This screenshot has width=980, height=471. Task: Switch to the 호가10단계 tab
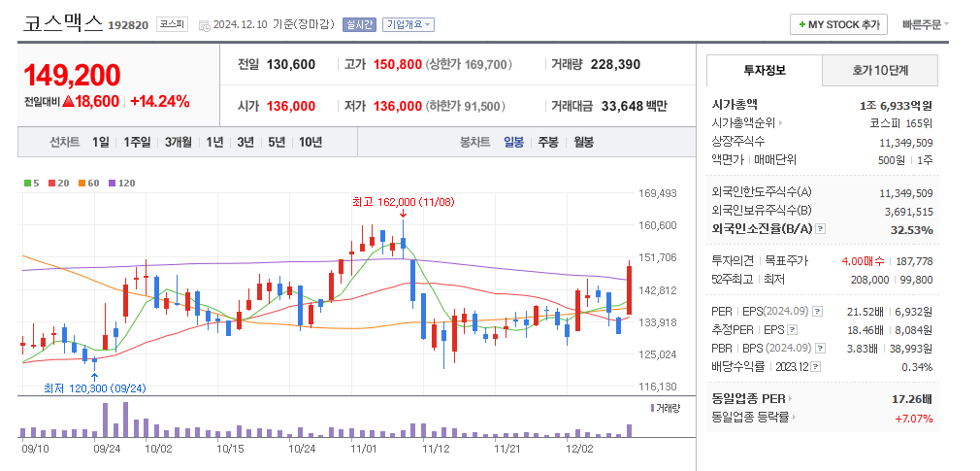click(x=880, y=70)
